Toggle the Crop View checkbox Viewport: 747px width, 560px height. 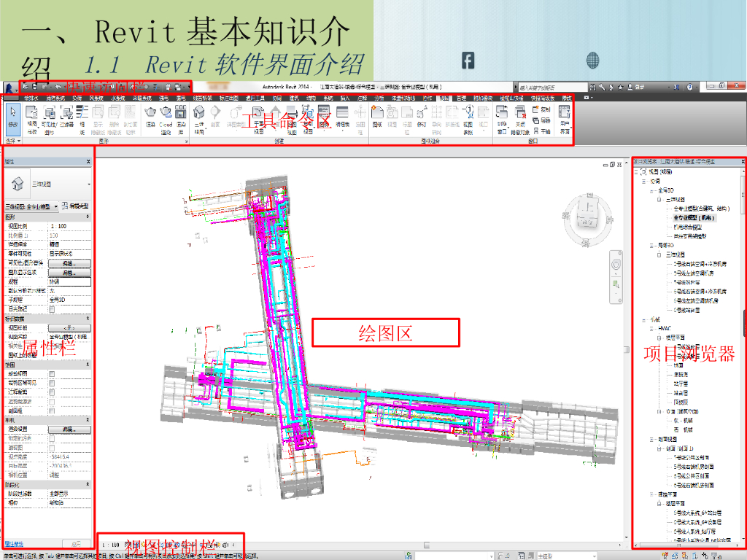click(x=52, y=374)
